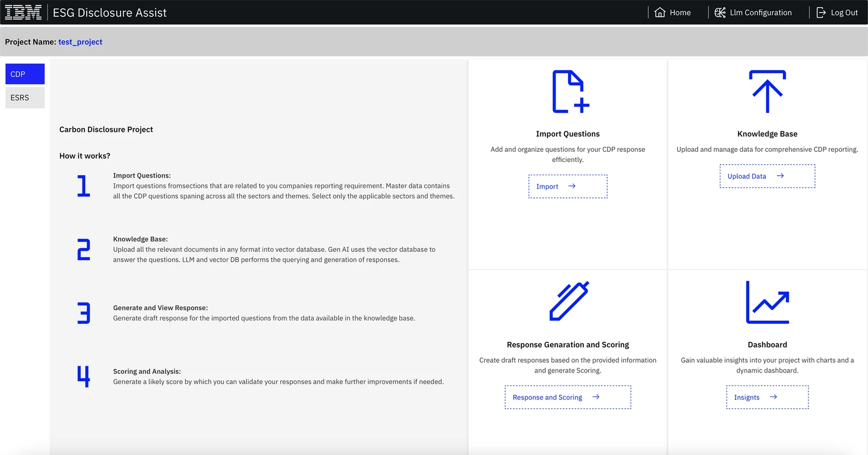Image resolution: width=868 pixels, height=455 pixels.
Task: Click 'Generate and View Response:' step label
Action: coord(160,307)
